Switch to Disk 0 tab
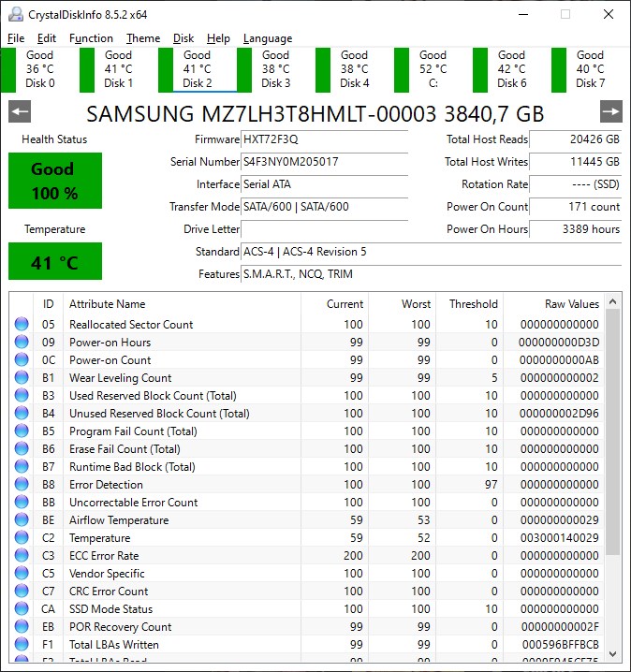Viewport: 631px width, 672px height. click(x=39, y=69)
